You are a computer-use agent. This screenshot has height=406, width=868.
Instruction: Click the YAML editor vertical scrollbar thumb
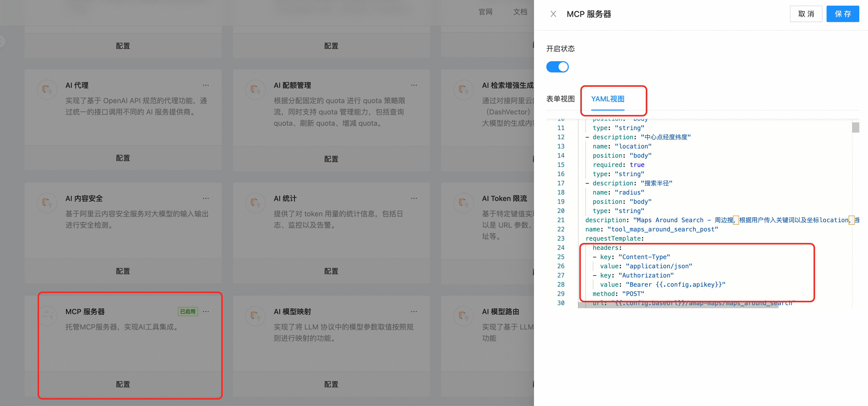coord(855,127)
